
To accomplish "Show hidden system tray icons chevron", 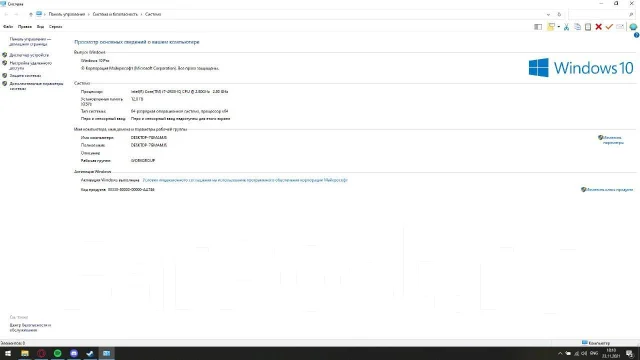I will pos(560,353).
